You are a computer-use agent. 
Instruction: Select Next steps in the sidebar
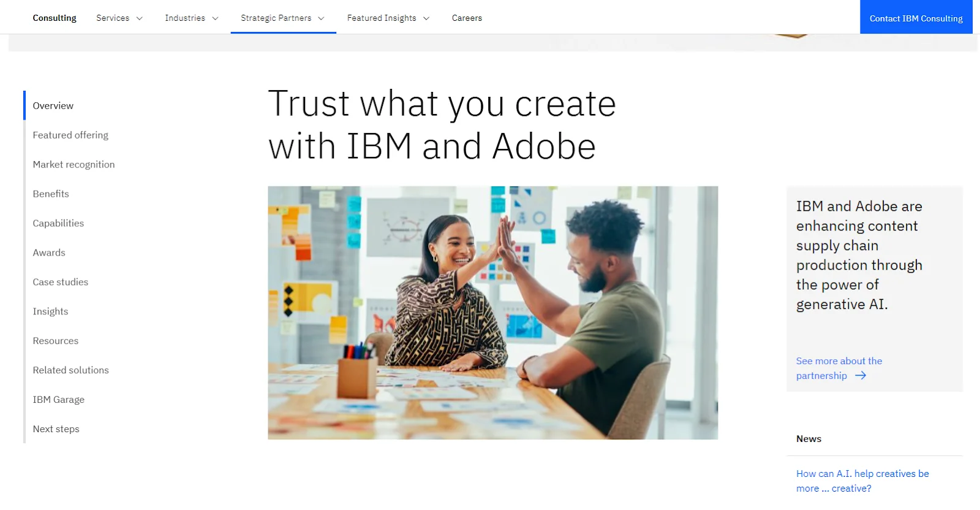(x=56, y=429)
